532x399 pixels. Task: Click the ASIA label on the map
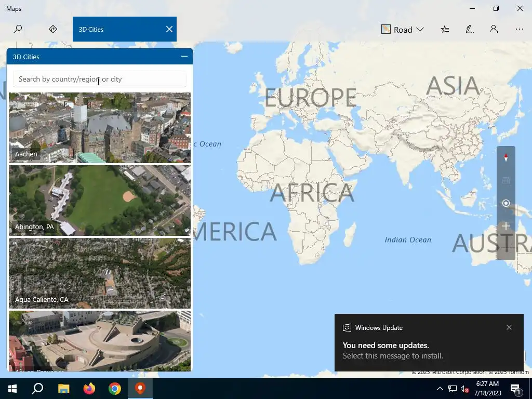[x=453, y=86]
